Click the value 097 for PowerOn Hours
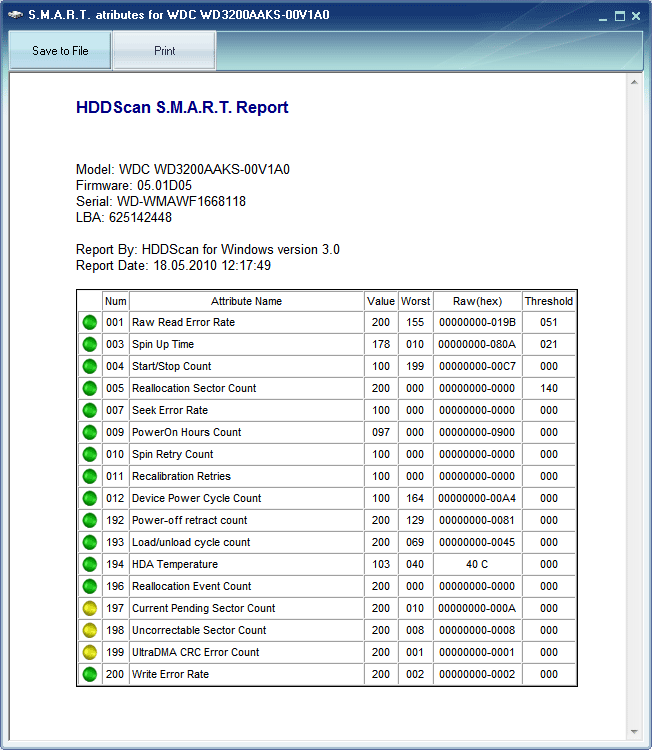The width and height of the screenshot is (652, 750). coord(381,432)
